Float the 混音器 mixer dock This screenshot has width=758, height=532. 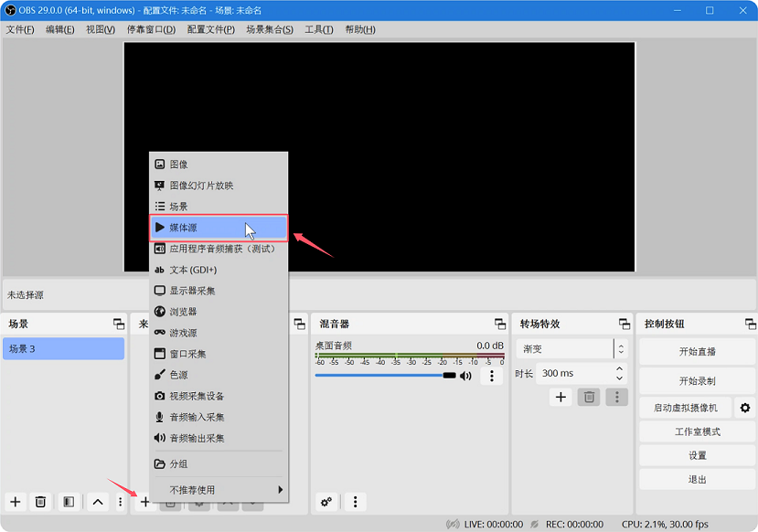pyautogui.click(x=500, y=324)
